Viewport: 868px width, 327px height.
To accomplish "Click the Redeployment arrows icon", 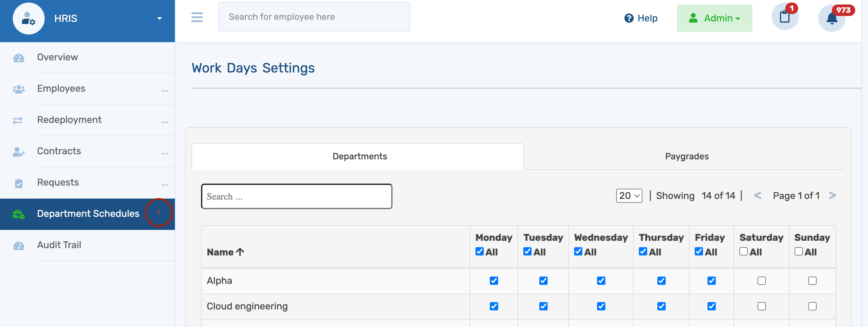I will pyautogui.click(x=18, y=120).
